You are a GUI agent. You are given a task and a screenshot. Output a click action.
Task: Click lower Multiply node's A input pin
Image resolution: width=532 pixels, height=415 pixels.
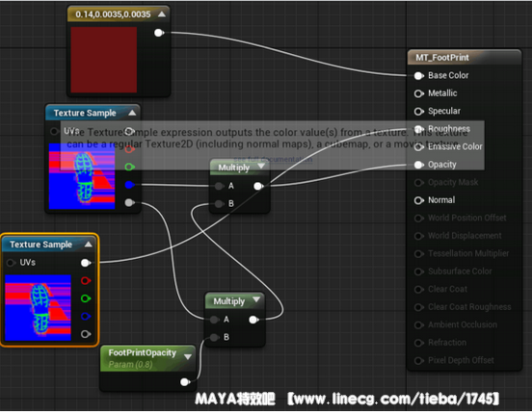point(214,320)
